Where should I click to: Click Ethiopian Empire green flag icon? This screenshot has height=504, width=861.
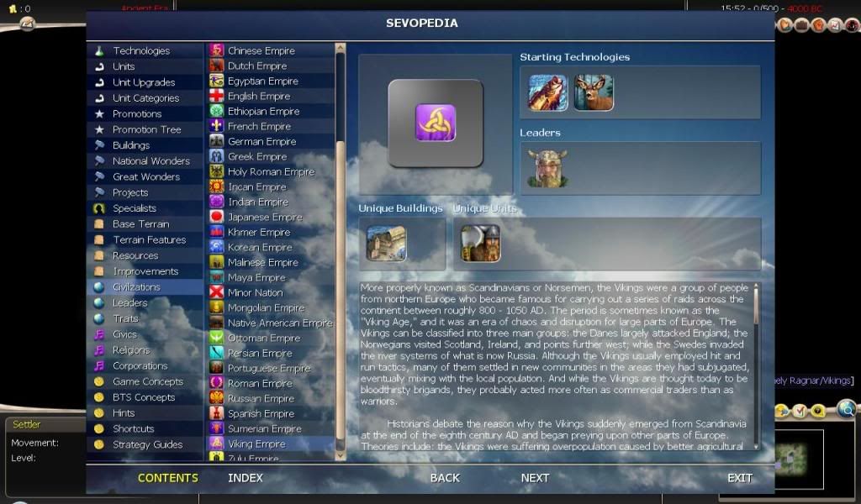coord(216,111)
